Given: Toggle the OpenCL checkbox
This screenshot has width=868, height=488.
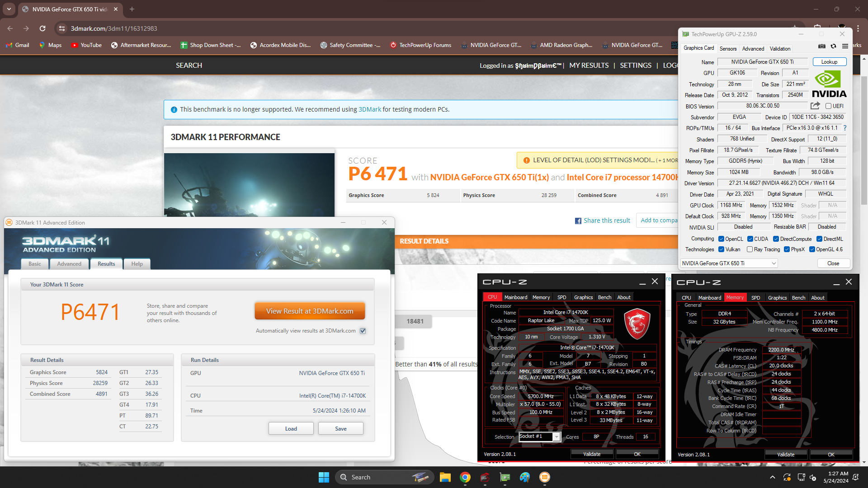Looking at the screenshot, I should [722, 239].
